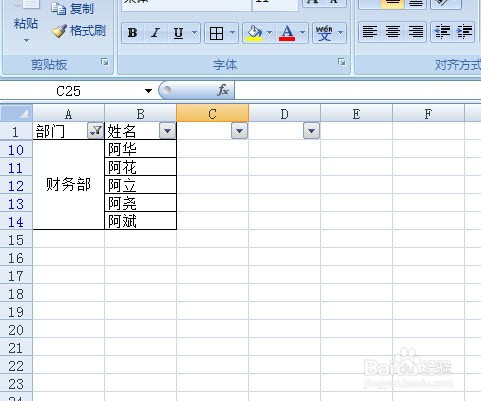Toggle Bold formatting
Screen dimensions: 481x401
(x=133, y=33)
